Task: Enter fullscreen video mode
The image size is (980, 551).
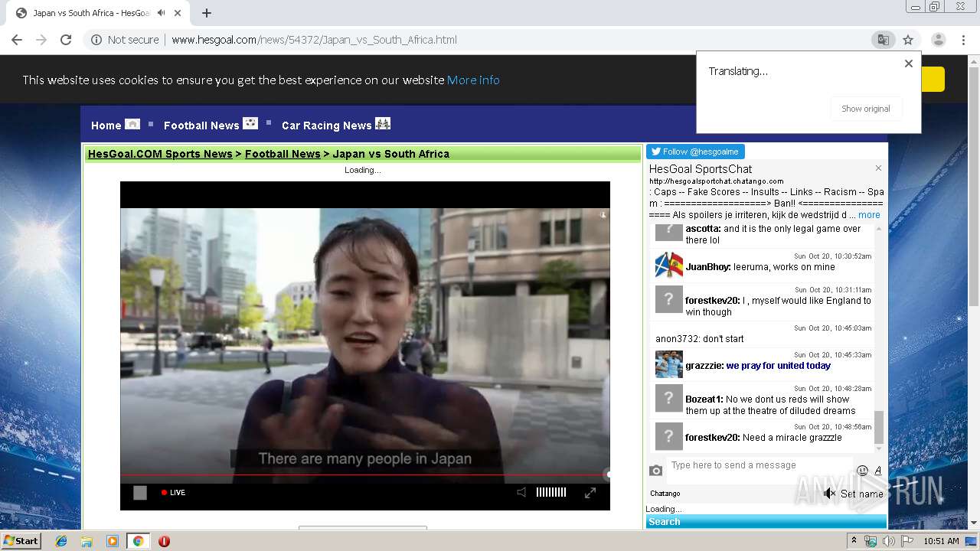Action: pyautogui.click(x=590, y=493)
